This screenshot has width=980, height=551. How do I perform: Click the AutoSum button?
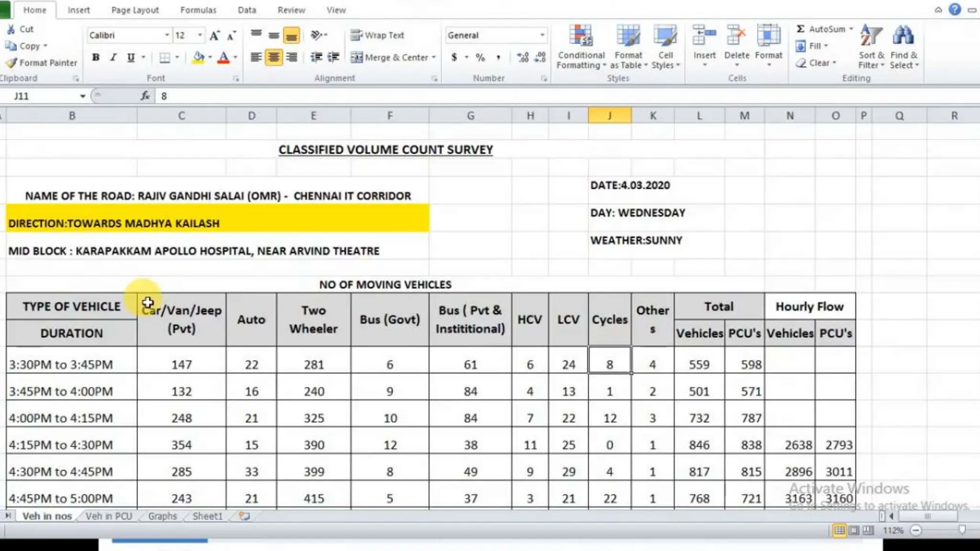(x=821, y=29)
